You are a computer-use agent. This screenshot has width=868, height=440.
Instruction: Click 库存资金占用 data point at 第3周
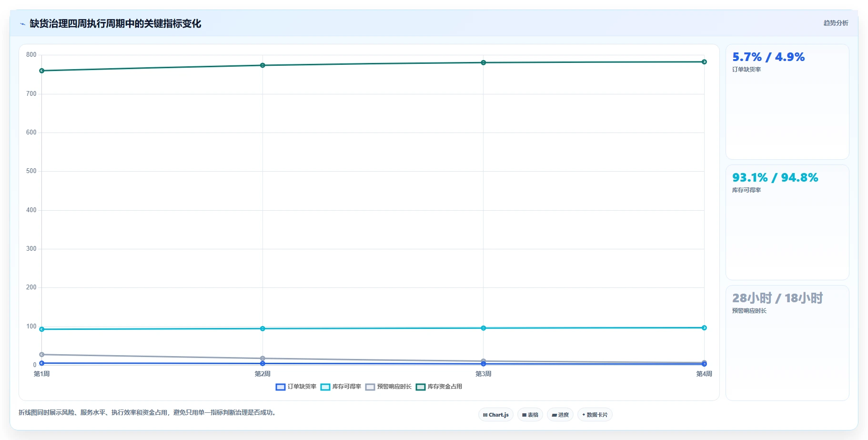(x=484, y=62)
